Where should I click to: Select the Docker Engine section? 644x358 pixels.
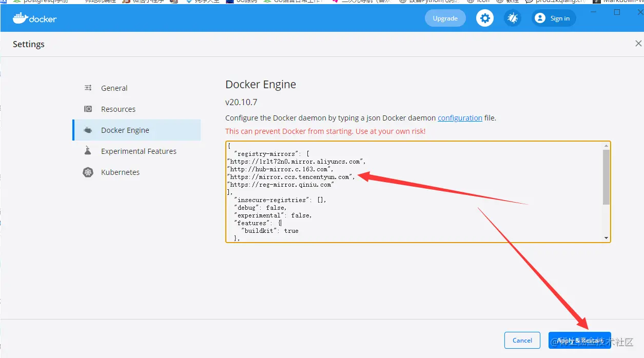[136, 130]
